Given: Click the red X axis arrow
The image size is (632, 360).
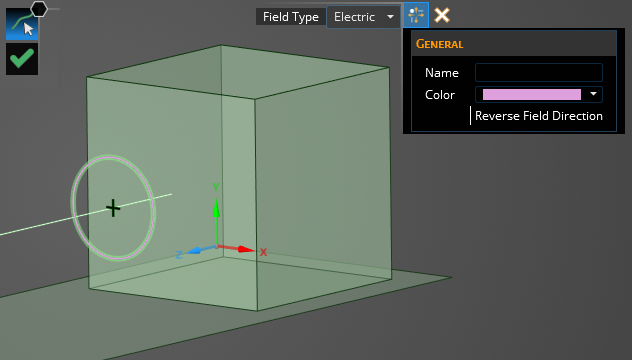Looking at the screenshot, I should [x=245, y=249].
